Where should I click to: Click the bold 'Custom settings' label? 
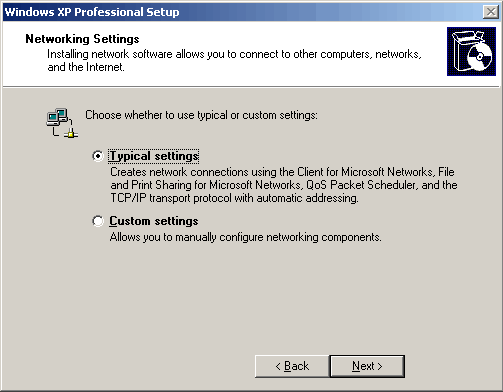tap(154, 221)
